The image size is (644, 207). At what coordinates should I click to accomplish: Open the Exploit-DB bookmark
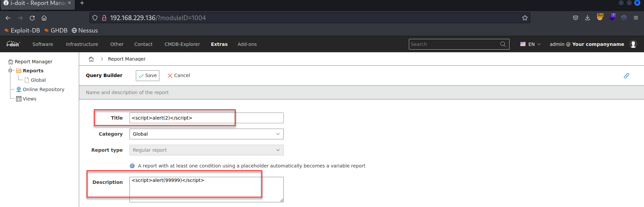(22, 30)
